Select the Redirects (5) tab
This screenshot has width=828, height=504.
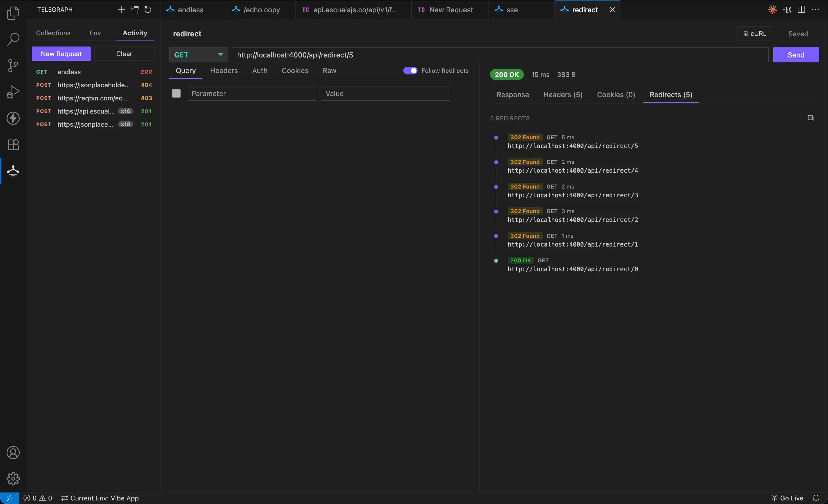[671, 95]
